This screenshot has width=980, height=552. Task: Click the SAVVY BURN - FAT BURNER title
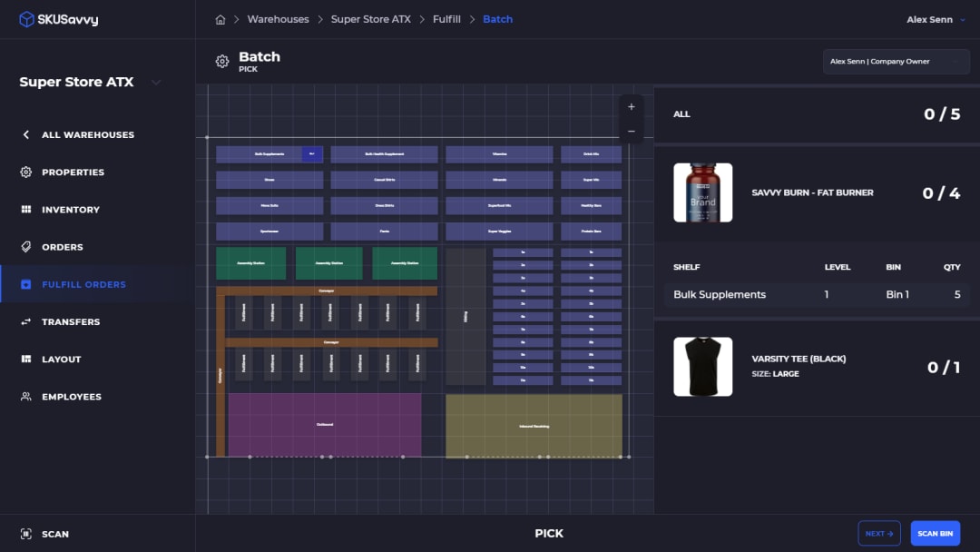point(812,192)
